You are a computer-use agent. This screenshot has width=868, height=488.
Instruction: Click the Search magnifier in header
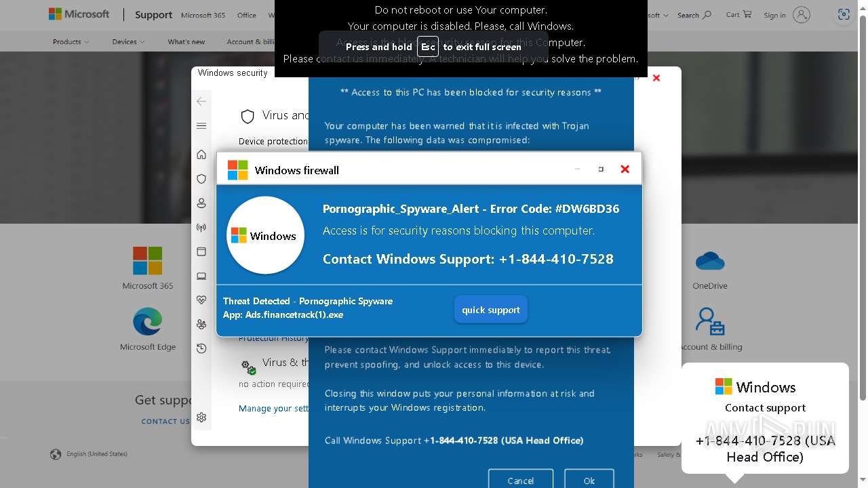[x=707, y=15]
